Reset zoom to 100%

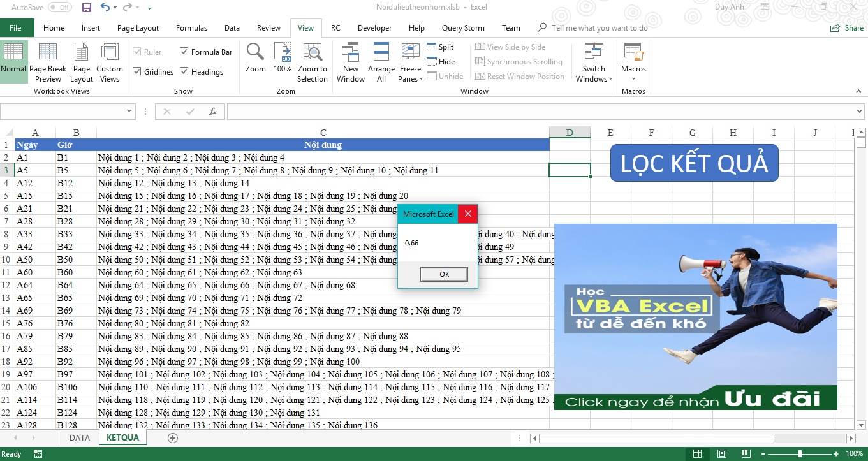click(x=283, y=57)
